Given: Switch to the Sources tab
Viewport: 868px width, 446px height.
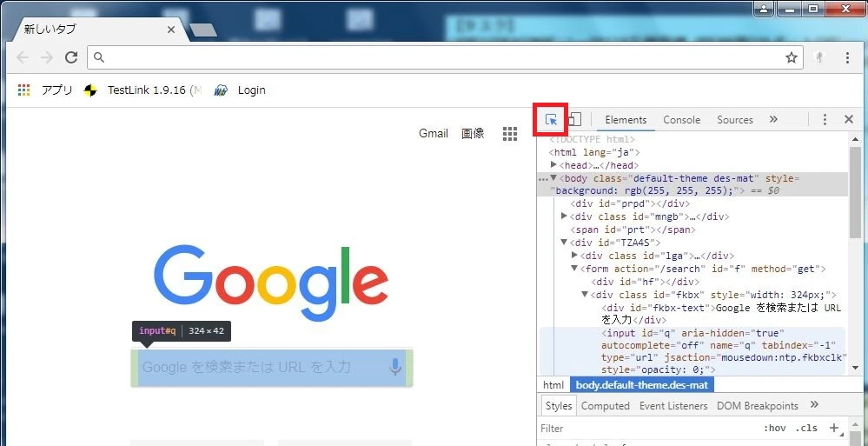Looking at the screenshot, I should pyautogui.click(x=734, y=120).
